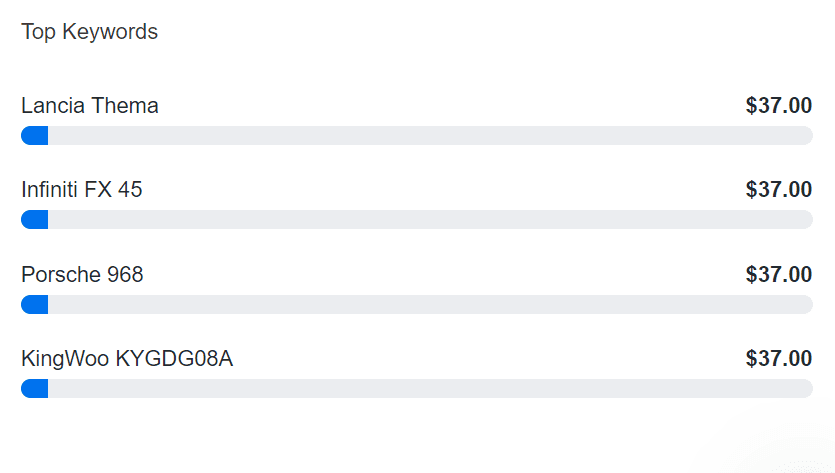835x473 pixels.
Task: Open the KingWoo KYGDG08A keyword
Action: click(126, 358)
